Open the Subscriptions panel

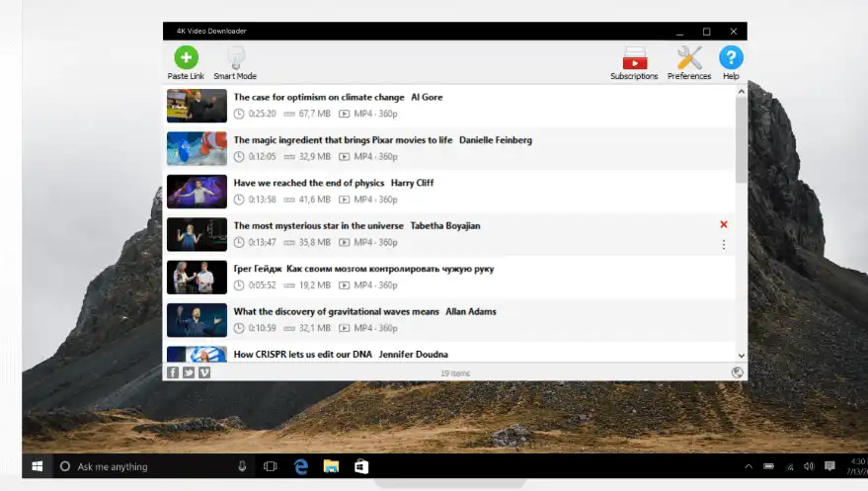tap(633, 59)
